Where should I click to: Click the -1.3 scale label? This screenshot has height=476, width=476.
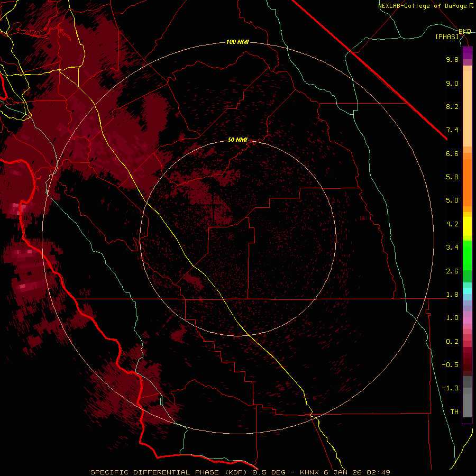point(450,388)
